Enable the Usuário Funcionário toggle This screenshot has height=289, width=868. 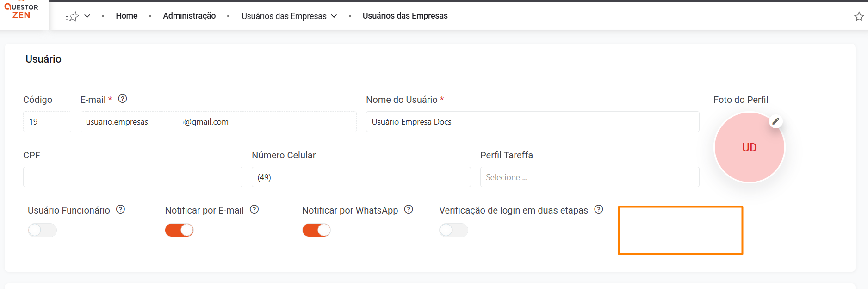click(42, 230)
